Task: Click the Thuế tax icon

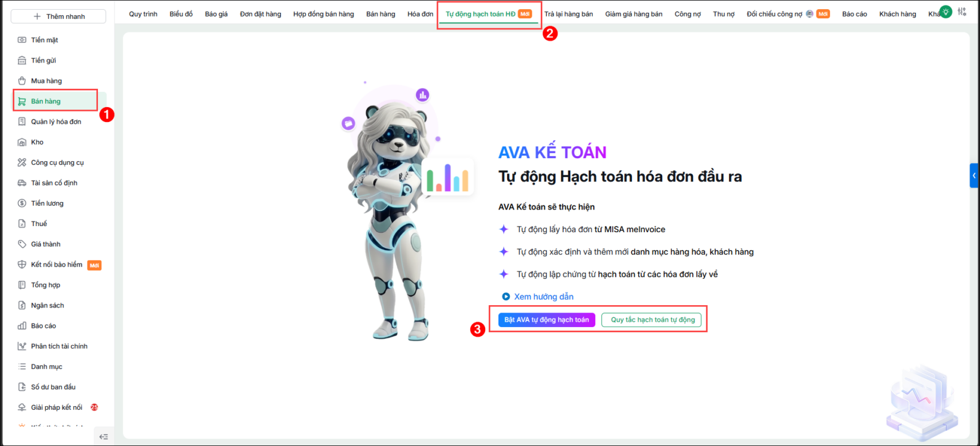Action: tap(22, 224)
